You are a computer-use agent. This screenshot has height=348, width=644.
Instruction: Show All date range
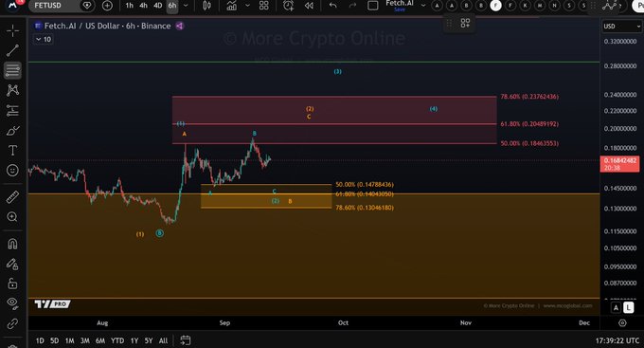click(163, 340)
